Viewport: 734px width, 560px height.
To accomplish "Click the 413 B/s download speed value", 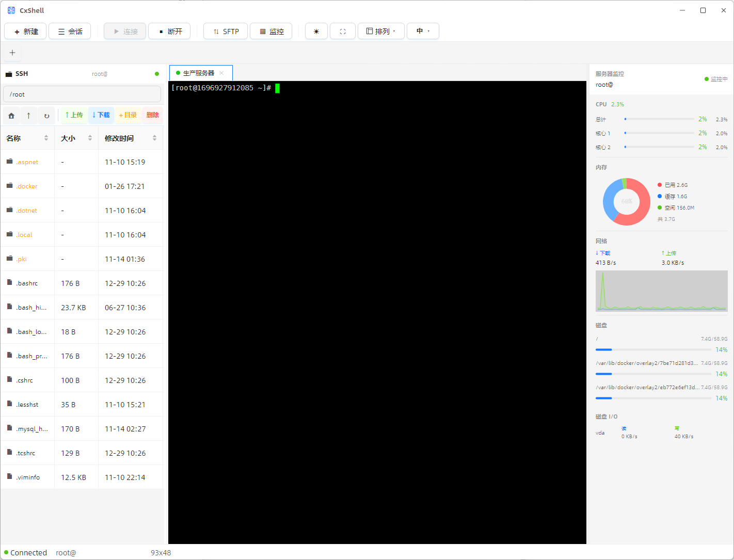I will (606, 263).
